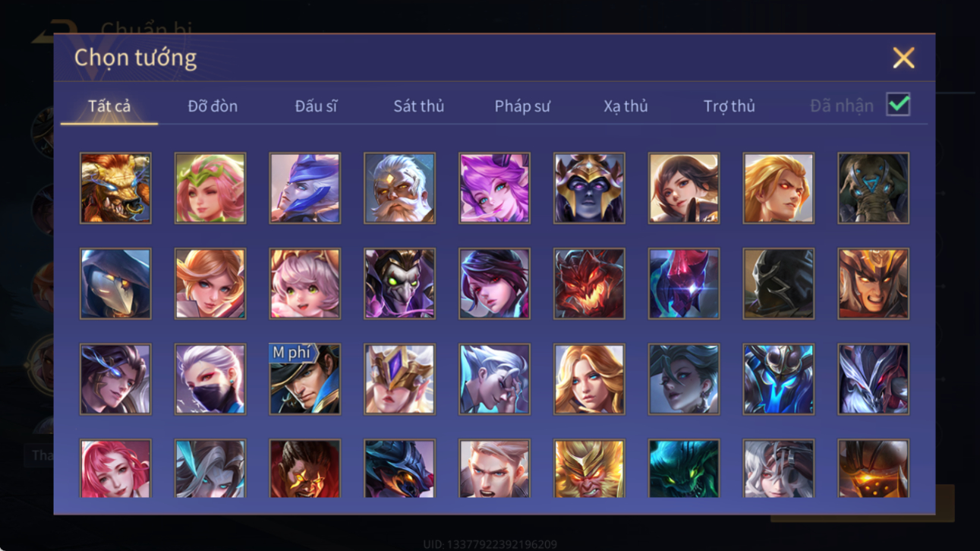The height and width of the screenshot is (551, 980).
Task: Open the Trợ thủ tab
Action: (729, 106)
